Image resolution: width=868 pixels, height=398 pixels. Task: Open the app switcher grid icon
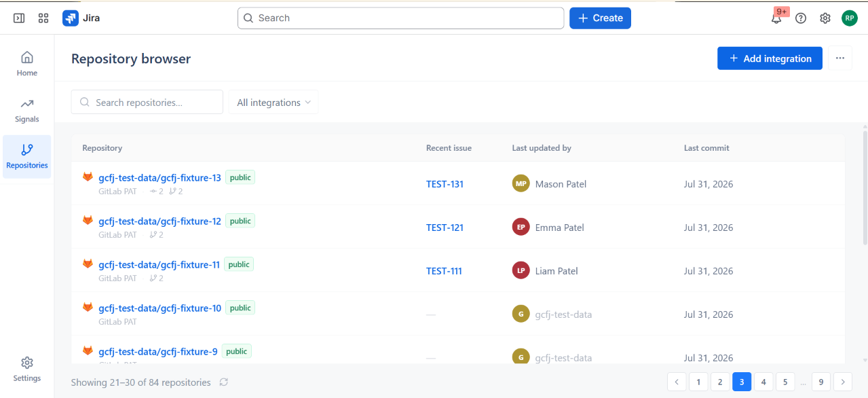point(43,18)
